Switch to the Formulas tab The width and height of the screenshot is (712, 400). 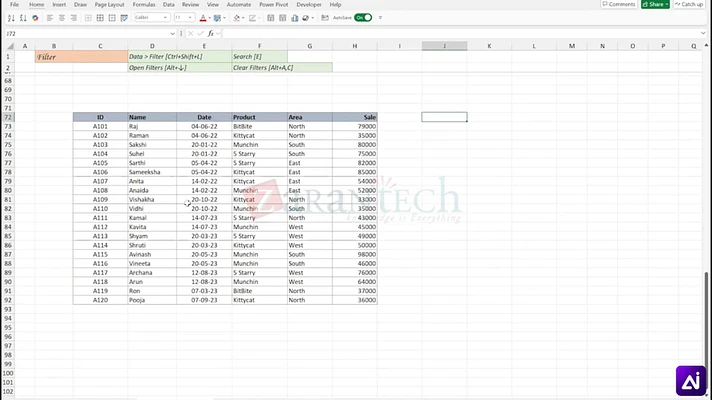click(144, 5)
